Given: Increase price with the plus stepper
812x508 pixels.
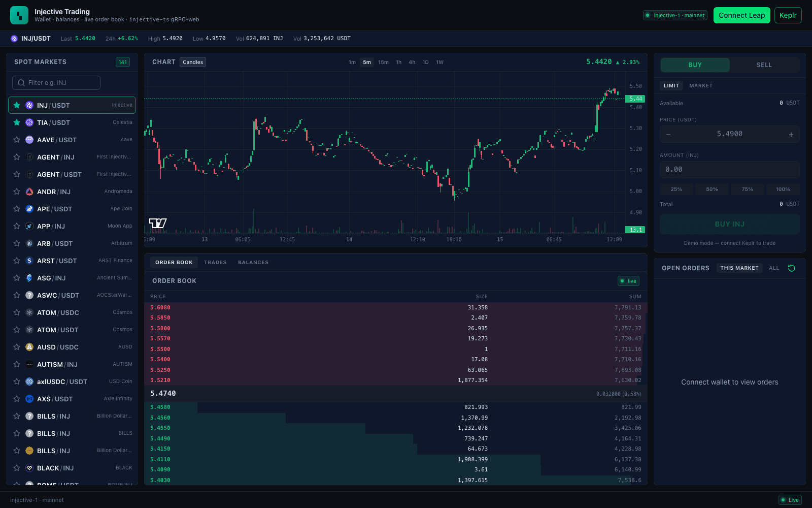Looking at the screenshot, I should click(791, 135).
